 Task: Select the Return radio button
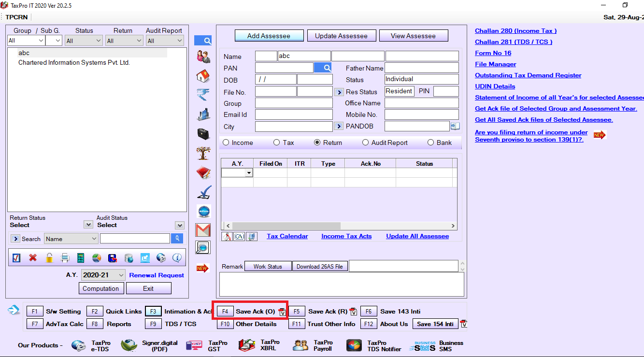317,143
